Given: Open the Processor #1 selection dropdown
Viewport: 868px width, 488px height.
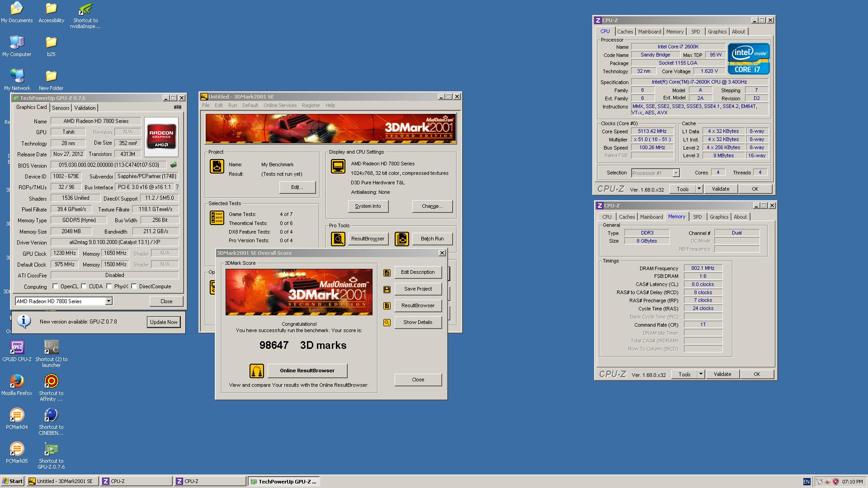Looking at the screenshot, I should tap(676, 173).
